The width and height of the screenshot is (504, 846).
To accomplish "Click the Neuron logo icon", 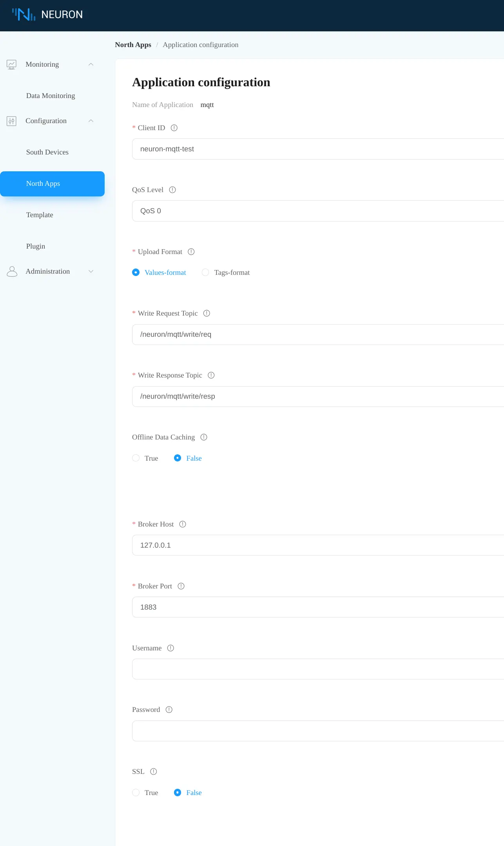I will pos(24,15).
